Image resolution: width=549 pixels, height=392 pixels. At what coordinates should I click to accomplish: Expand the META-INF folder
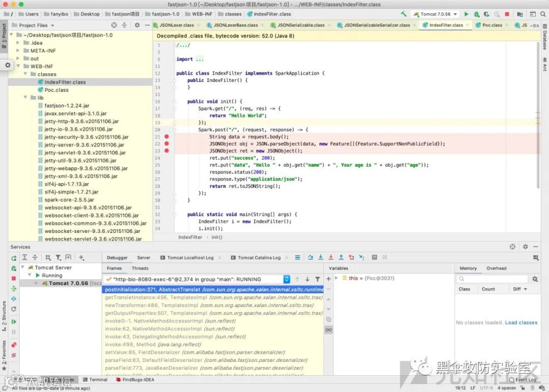pos(18,50)
